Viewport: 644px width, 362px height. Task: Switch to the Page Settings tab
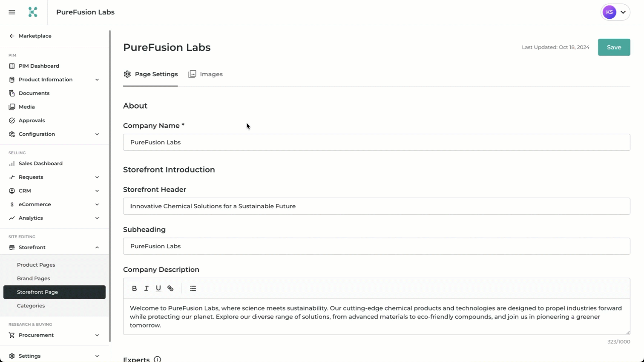tap(150, 74)
